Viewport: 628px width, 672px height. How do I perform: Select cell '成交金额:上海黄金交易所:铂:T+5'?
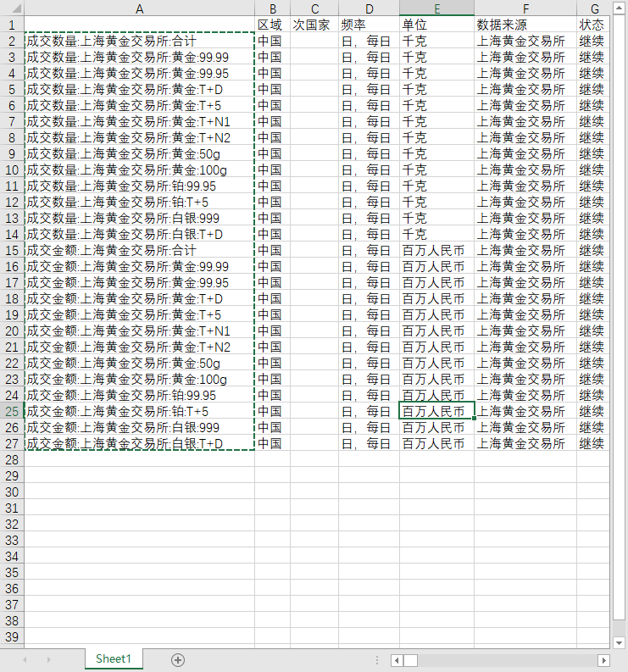pyautogui.click(x=139, y=412)
